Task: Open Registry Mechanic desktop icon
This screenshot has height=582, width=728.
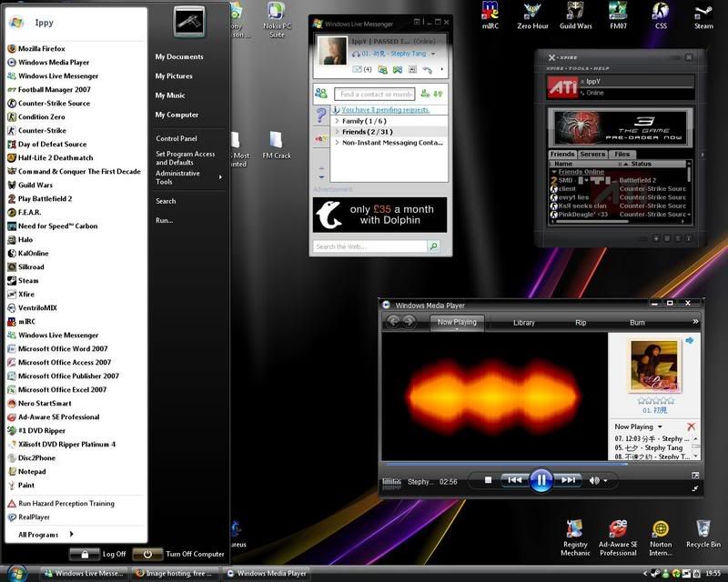Action: [575, 538]
